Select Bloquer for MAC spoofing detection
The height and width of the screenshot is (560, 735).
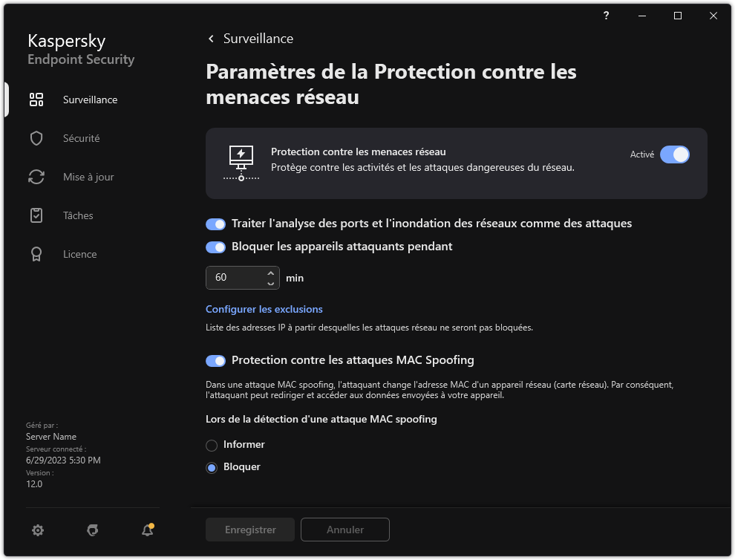[212, 466]
